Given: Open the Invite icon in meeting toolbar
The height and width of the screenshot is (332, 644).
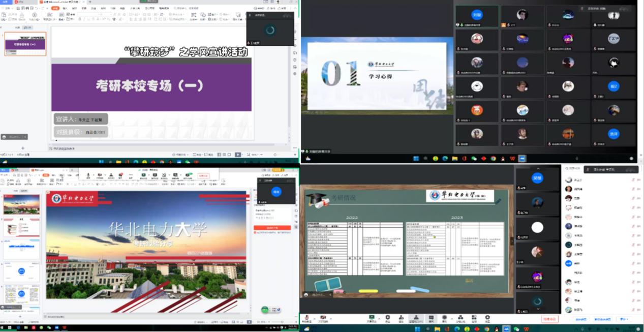Looking at the screenshot, I should (401, 318).
